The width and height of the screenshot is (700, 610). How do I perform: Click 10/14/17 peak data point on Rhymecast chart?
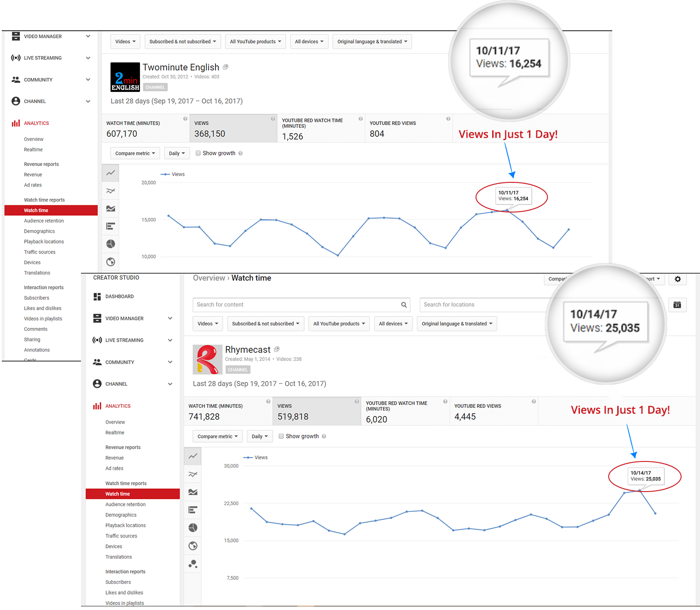tap(640, 490)
